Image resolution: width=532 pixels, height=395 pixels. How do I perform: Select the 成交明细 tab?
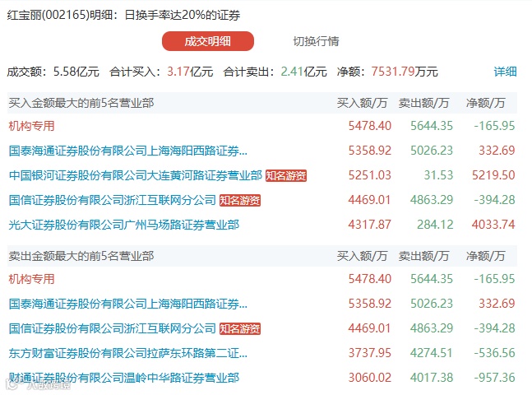point(208,41)
